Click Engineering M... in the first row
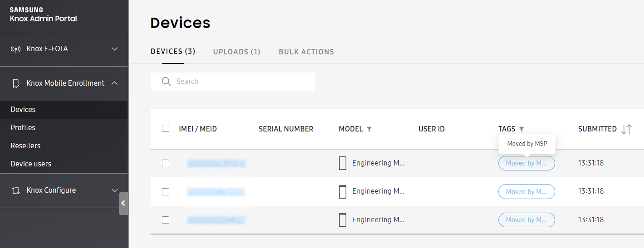 (378, 163)
